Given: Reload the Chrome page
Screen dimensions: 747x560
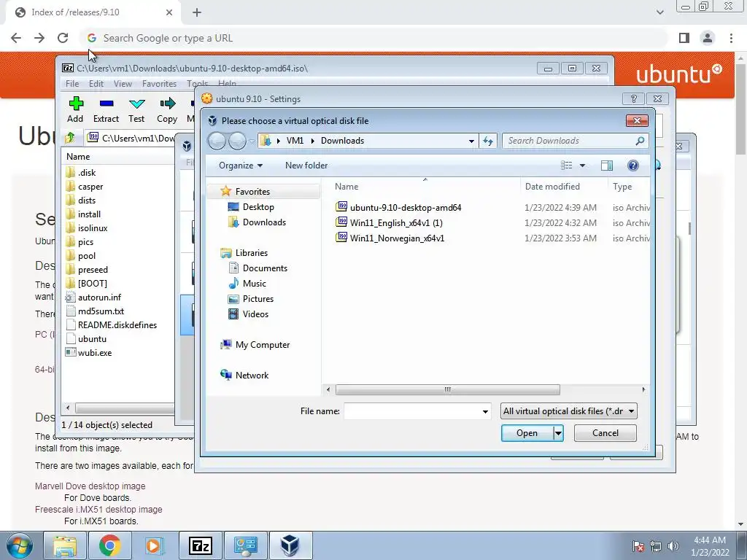Looking at the screenshot, I should tap(63, 38).
